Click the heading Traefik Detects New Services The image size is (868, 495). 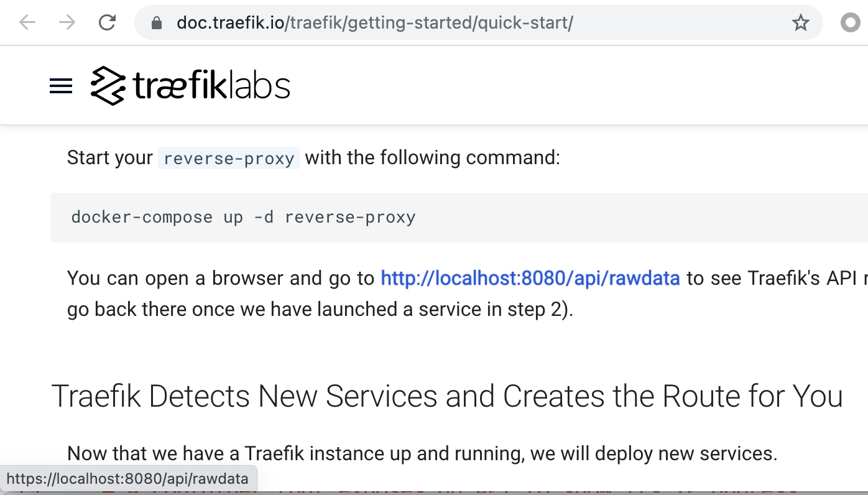448,396
